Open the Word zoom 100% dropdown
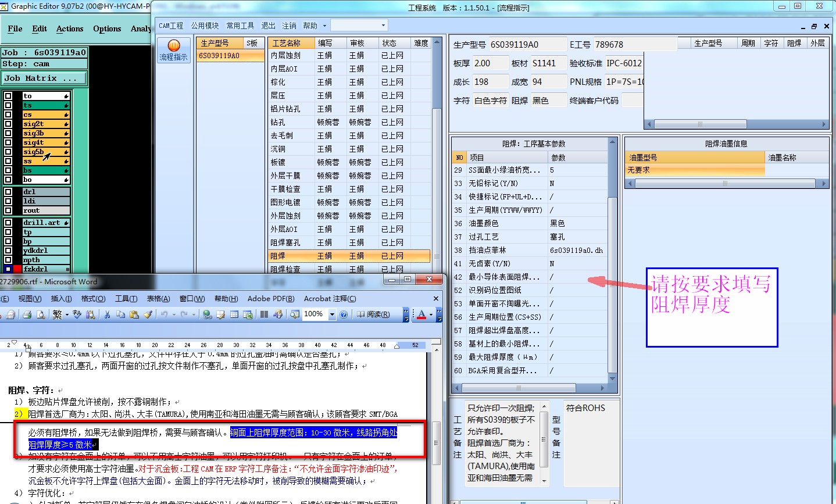 (x=332, y=314)
